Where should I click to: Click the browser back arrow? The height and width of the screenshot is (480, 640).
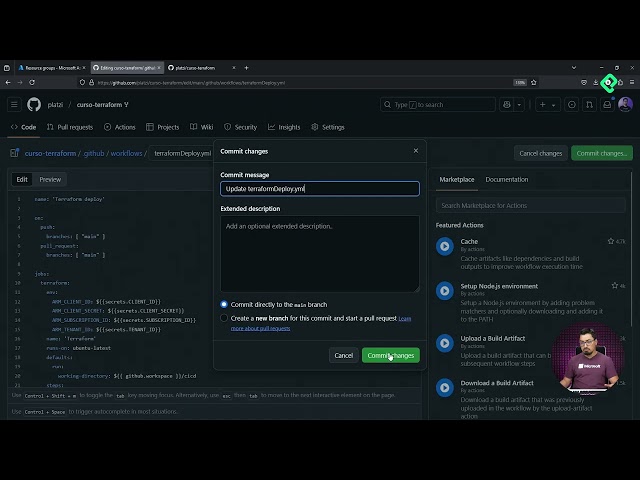click(x=8, y=82)
